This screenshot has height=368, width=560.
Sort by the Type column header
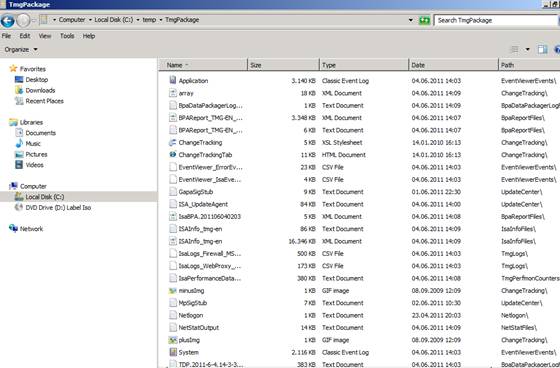pyautogui.click(x=364, y=65)
